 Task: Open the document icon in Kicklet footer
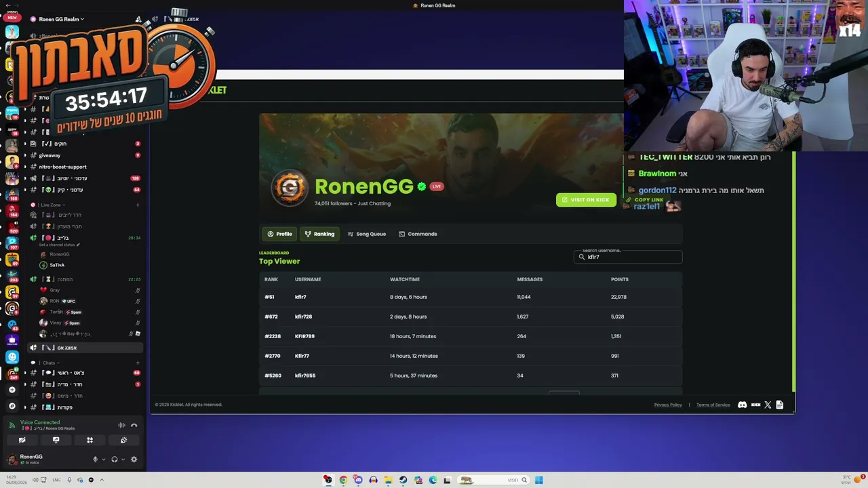click(780, 405)
